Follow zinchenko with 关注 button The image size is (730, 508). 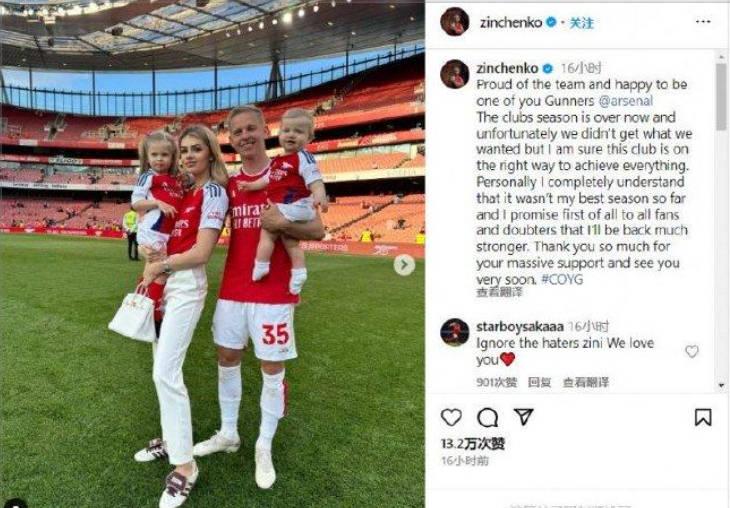581,23
